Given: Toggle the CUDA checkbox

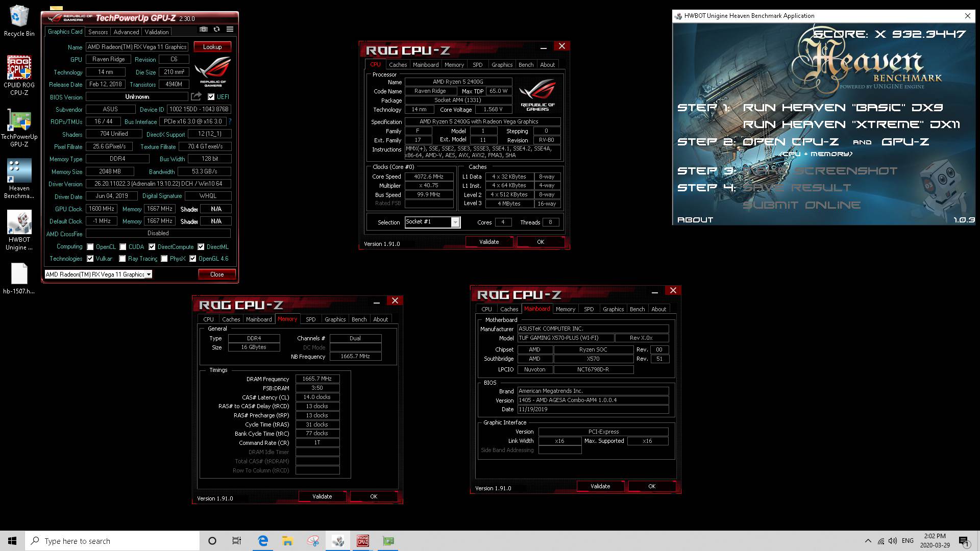Looking at the screenshot, I should point(123,247).
